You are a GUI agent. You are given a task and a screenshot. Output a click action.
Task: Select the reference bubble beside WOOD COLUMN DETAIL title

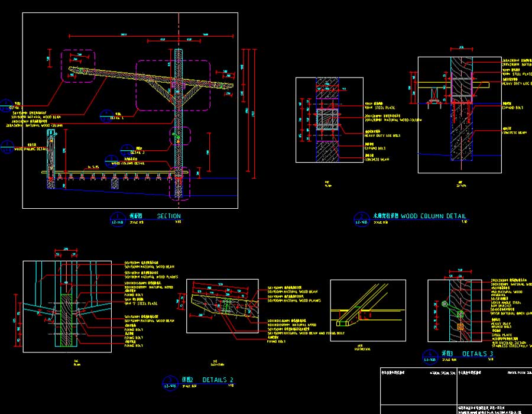click(x=361, y=219)
